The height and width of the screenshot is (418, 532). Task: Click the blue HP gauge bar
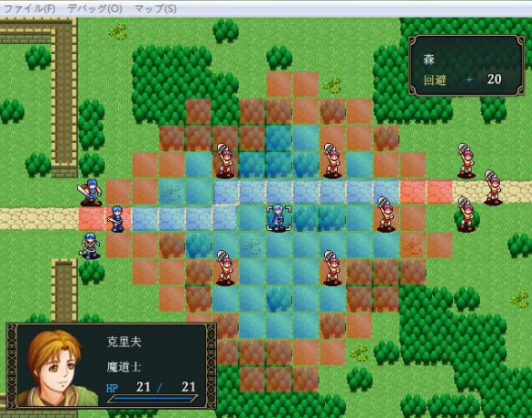pyautogui.click(x=153, y=399)
